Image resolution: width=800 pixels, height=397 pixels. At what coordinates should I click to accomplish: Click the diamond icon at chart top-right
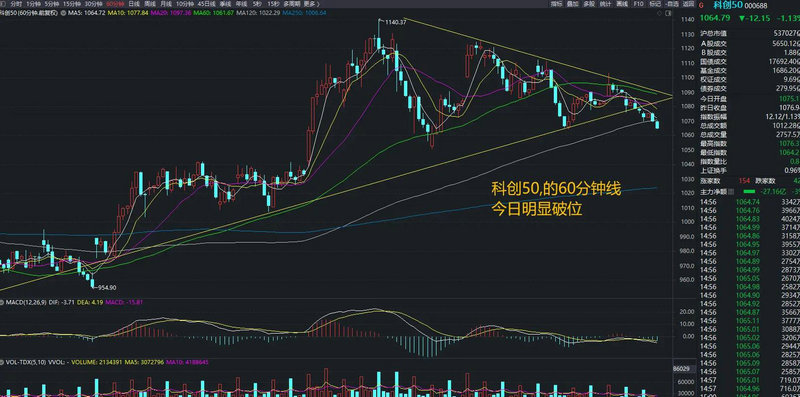660,13
